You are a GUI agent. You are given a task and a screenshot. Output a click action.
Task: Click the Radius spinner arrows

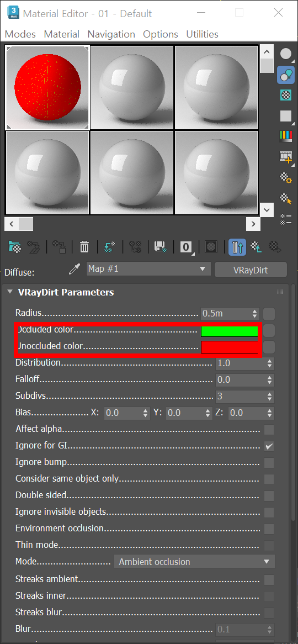256,314
